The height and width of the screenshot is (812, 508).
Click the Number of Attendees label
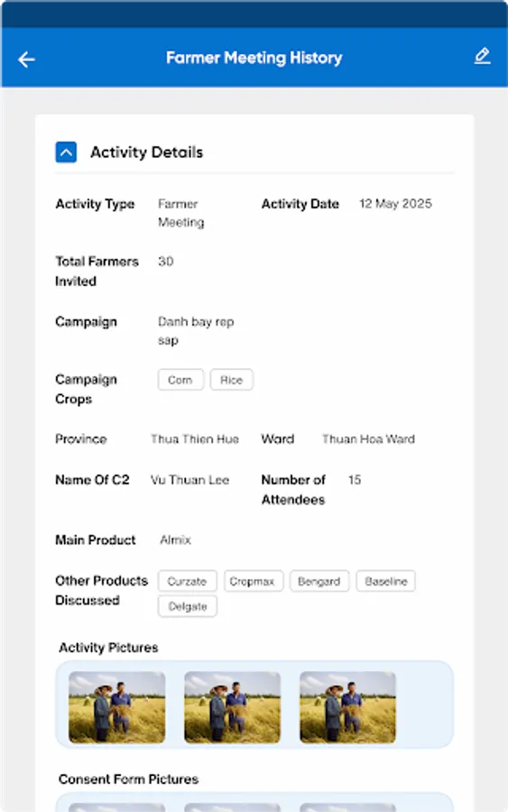click(293, 490)
